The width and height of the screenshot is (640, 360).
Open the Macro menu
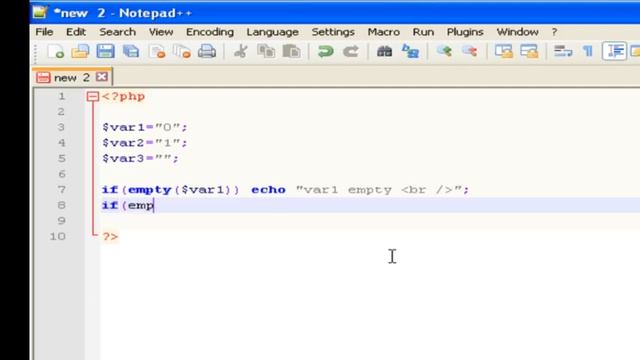click(384, 32)
